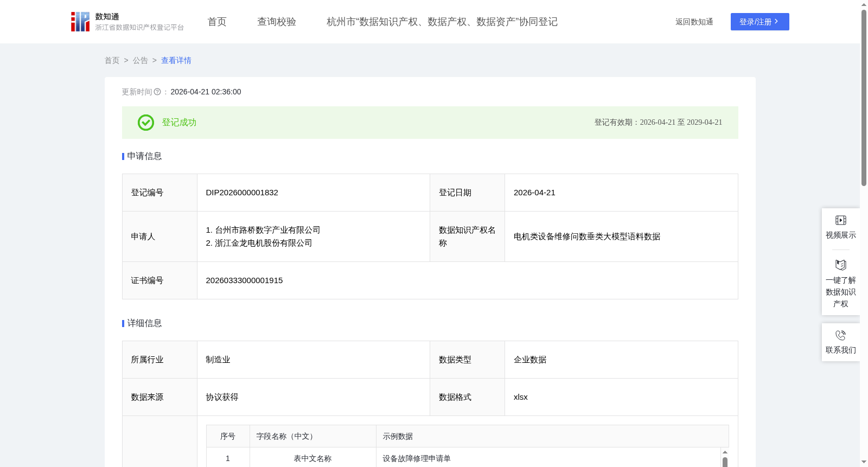This screenshot has width=868, height=467.
Task: Open 杭州市协同登记 nav item
Action: pos(442,22)
